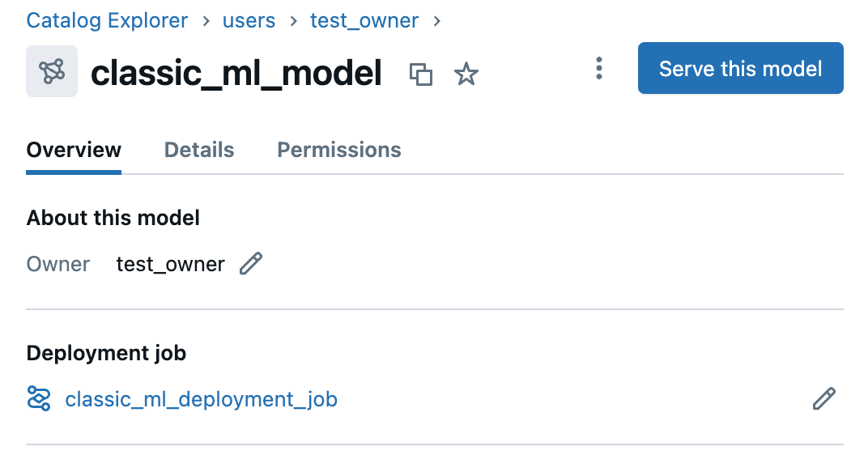Click the classic_ml_model title text
Viewport: 868px width, 455px height.
pos(236,73)
